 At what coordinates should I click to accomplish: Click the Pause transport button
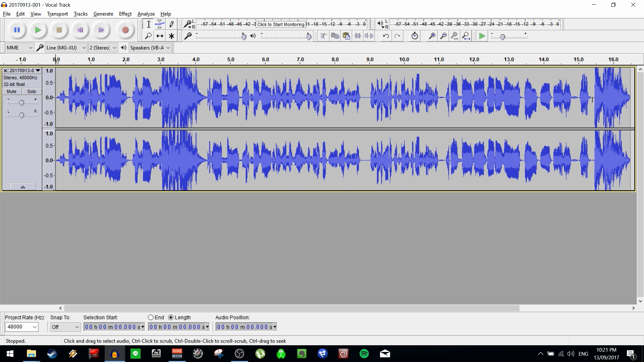(17, 30)
